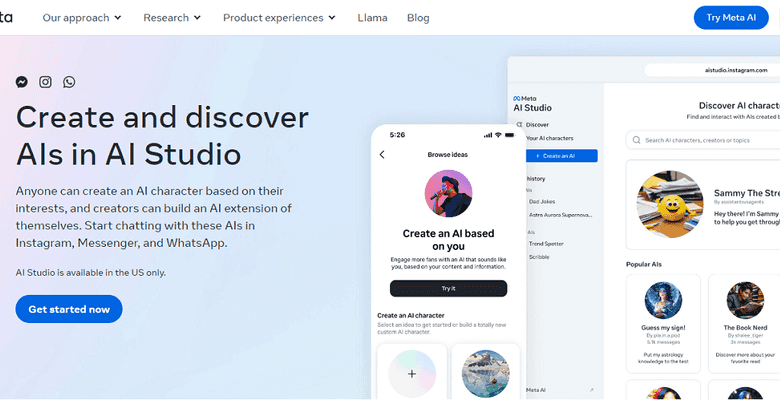Click the aistudio.instagram.com address bar
The width and height of the screenshot is (780, 400).
712,70
